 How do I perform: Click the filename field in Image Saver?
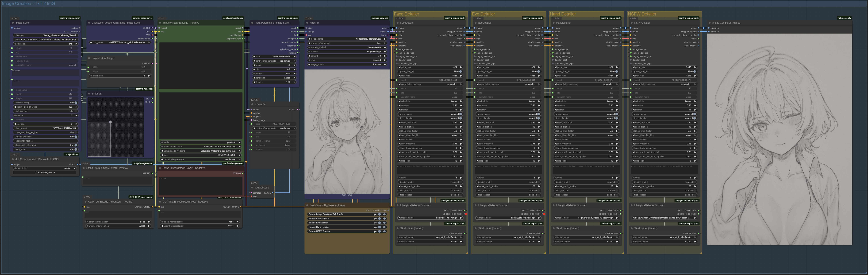coord(46,35)
